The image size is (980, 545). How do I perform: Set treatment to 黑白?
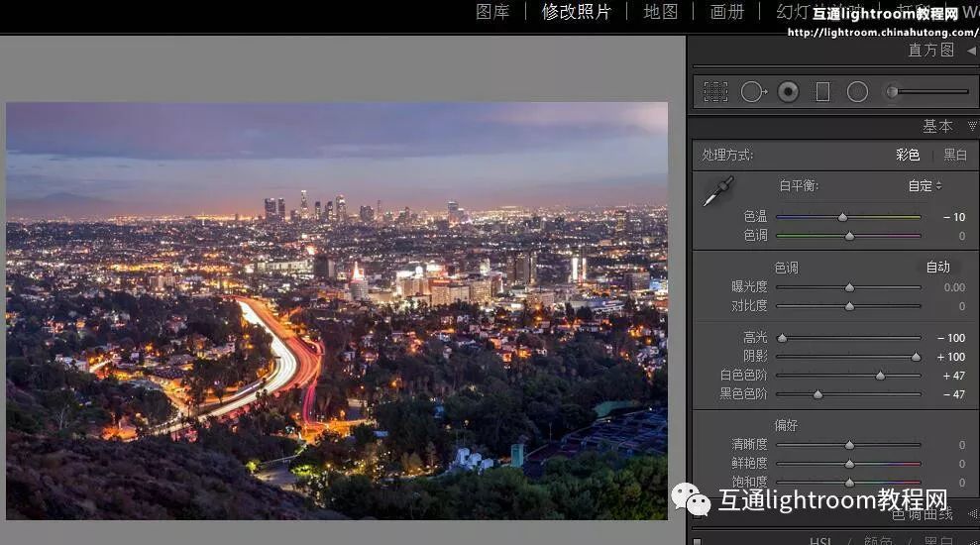[955, 155]
